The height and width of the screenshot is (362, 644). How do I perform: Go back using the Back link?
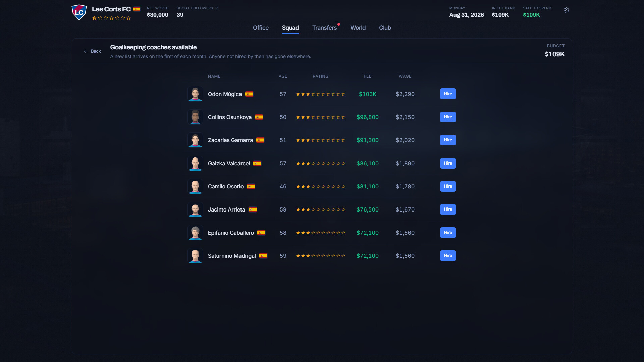92,51
